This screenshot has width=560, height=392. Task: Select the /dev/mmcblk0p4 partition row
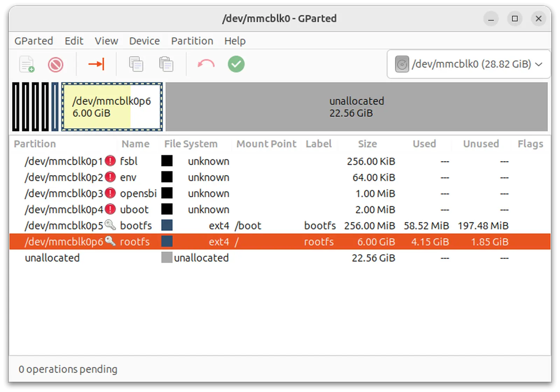point(280,209)
